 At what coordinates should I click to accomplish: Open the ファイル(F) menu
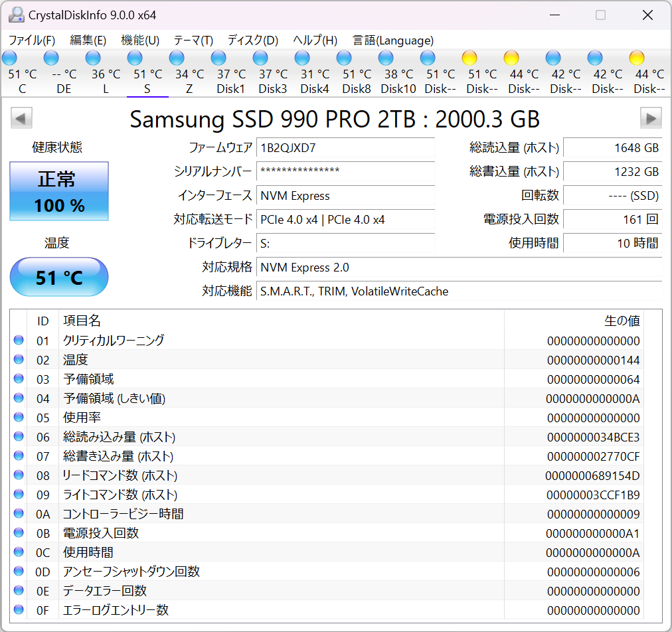click(x=32, y=40)
